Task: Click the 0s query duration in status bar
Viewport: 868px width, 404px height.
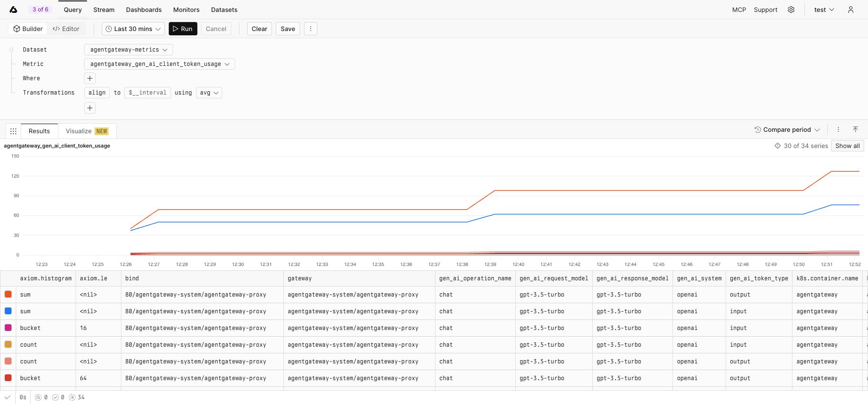Action: pyautogui.click(x=23, y=397)
